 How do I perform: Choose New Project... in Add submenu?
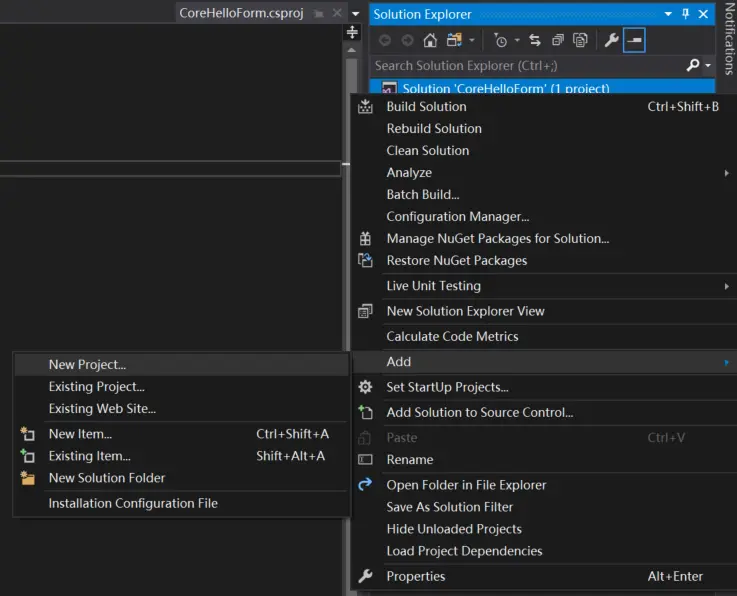coord(181,365)
